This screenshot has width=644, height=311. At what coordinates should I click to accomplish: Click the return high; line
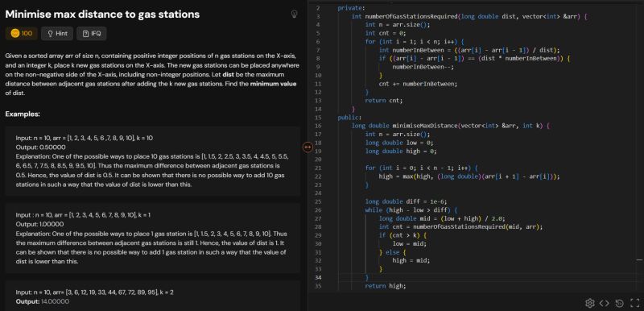[386, 286]
